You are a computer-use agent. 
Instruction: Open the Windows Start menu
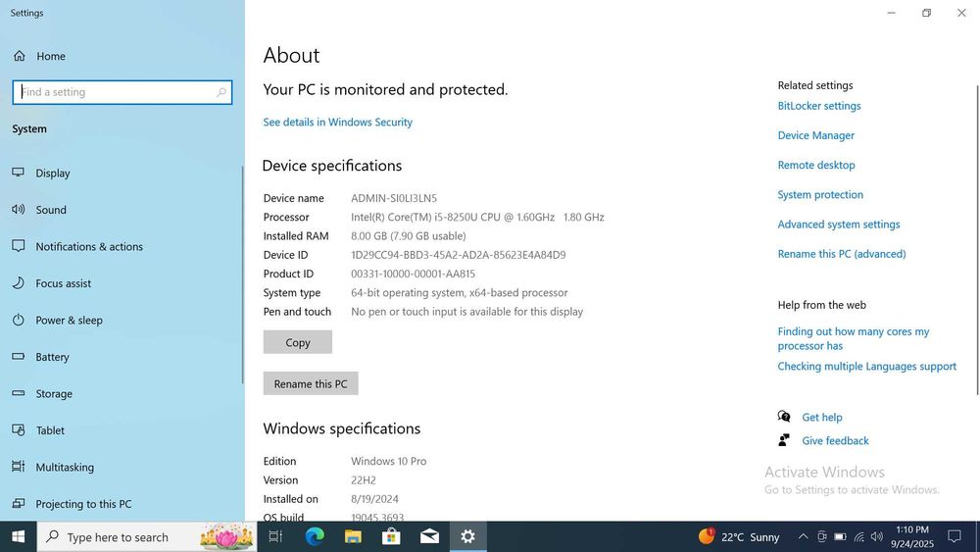(18, 536)
